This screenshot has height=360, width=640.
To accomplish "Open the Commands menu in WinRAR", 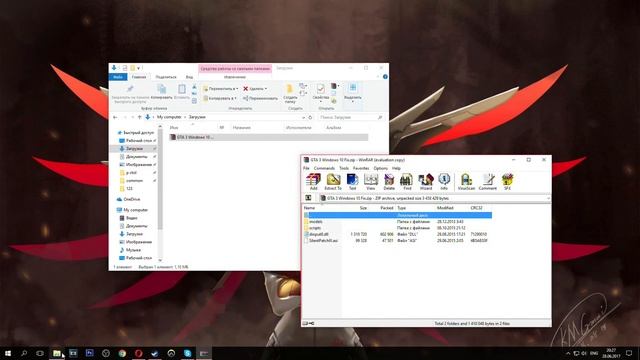I will pos(324,168).
